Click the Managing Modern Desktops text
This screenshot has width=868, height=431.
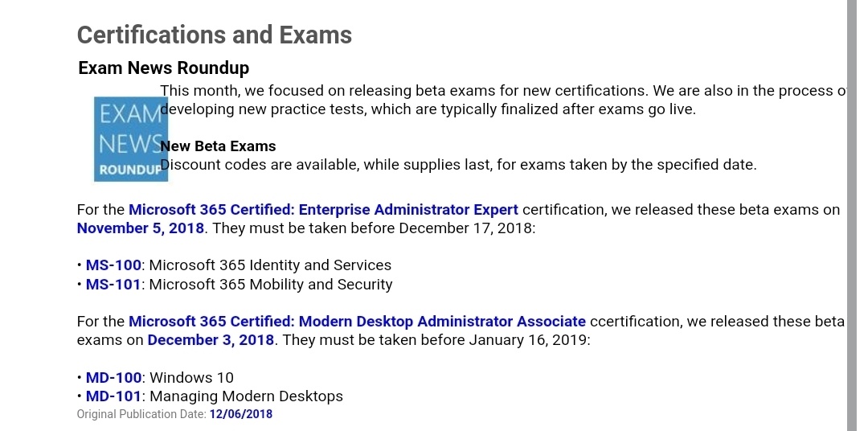246,396
